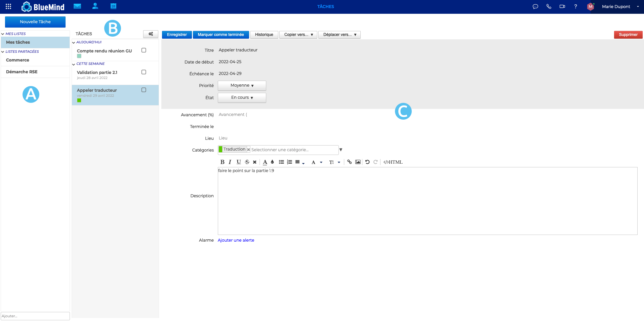This screenshot has height=324, width=644.
Task: Open the calendar app icon
Action: pyautogui.click(x=113, y=6)
